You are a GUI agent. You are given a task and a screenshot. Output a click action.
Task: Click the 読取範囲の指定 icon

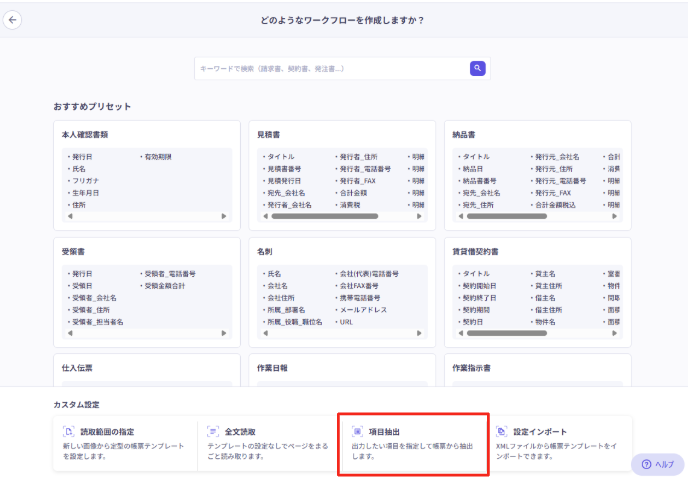point(69,431)
